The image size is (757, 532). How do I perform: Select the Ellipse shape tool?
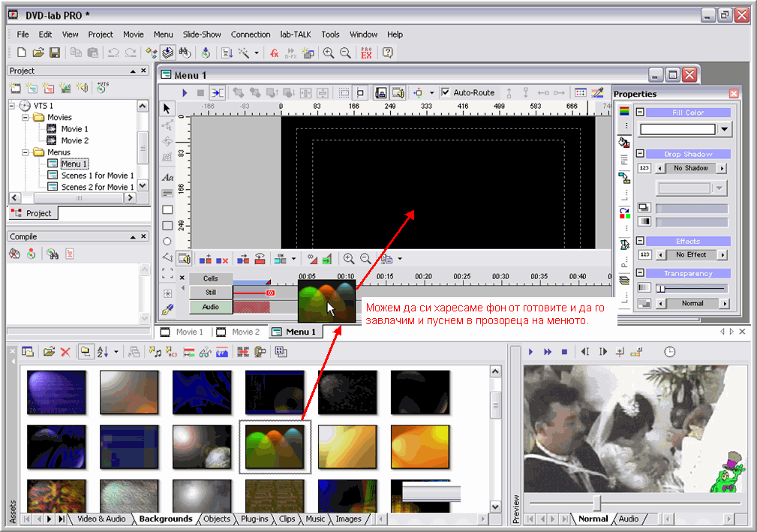tap(167, 242)
